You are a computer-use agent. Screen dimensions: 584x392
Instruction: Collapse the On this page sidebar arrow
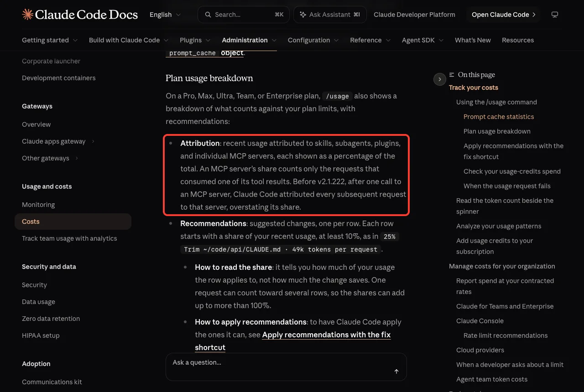[x=439, y=79]
